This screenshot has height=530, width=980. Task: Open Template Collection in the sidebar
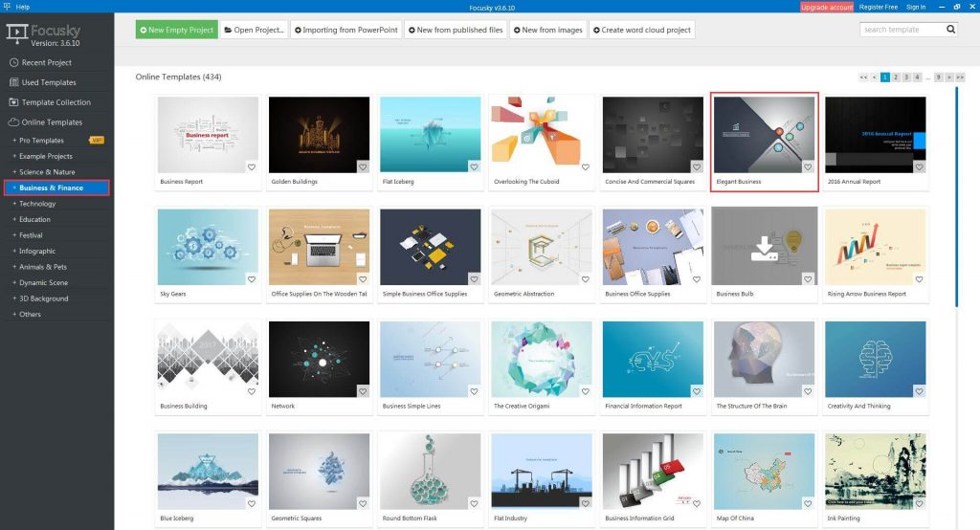56,102
